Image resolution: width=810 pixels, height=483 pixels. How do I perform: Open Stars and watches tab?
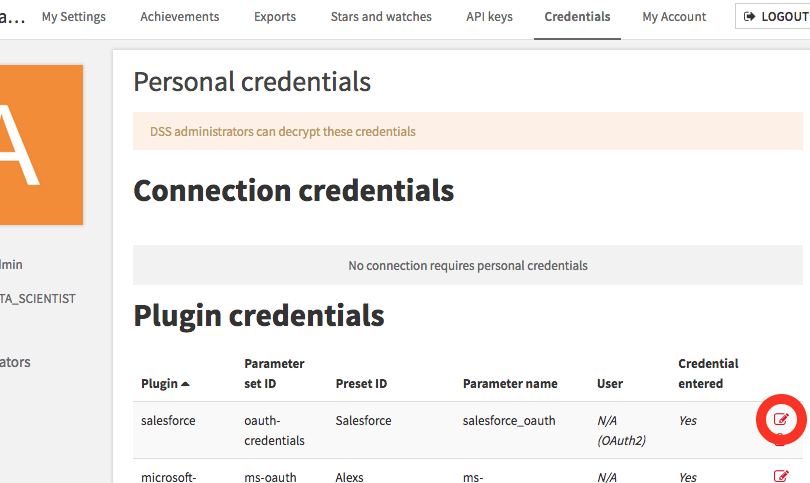tap(381, 17)
